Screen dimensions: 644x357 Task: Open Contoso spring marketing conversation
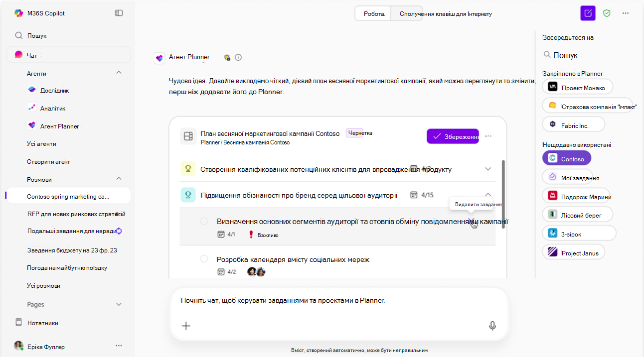[x=68, y=196]
